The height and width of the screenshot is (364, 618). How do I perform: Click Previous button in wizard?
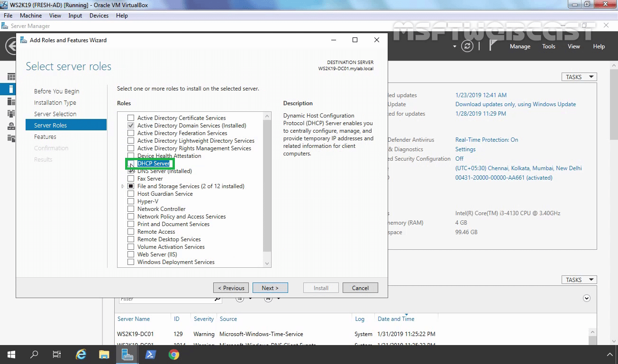click(231, 288)
